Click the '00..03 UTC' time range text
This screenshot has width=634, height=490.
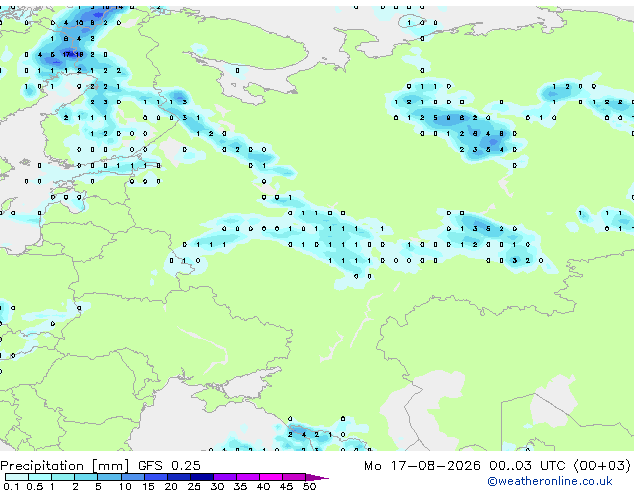point(527,466)
